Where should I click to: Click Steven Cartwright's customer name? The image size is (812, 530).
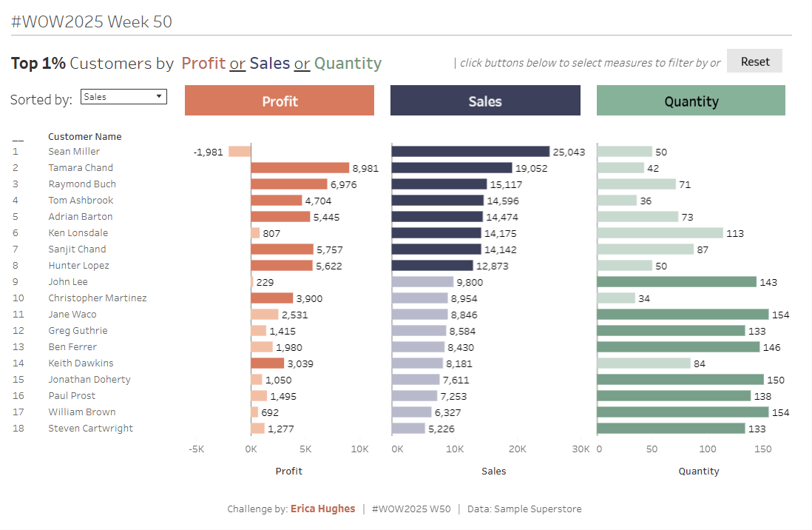pyautogui.click(x=90, y=429)
